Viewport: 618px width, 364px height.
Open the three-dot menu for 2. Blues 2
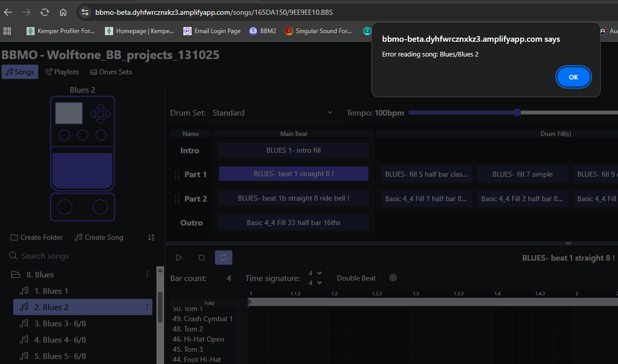pos(147,307)
